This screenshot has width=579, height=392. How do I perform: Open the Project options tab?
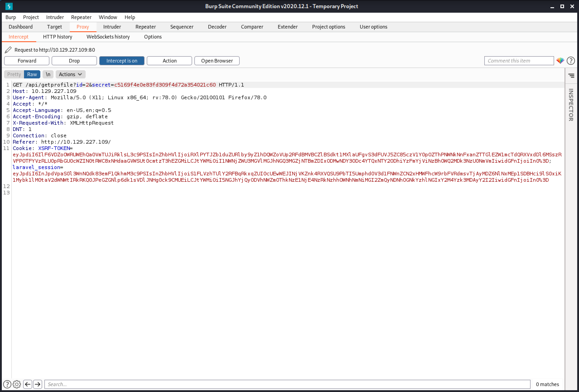(329, 27)
